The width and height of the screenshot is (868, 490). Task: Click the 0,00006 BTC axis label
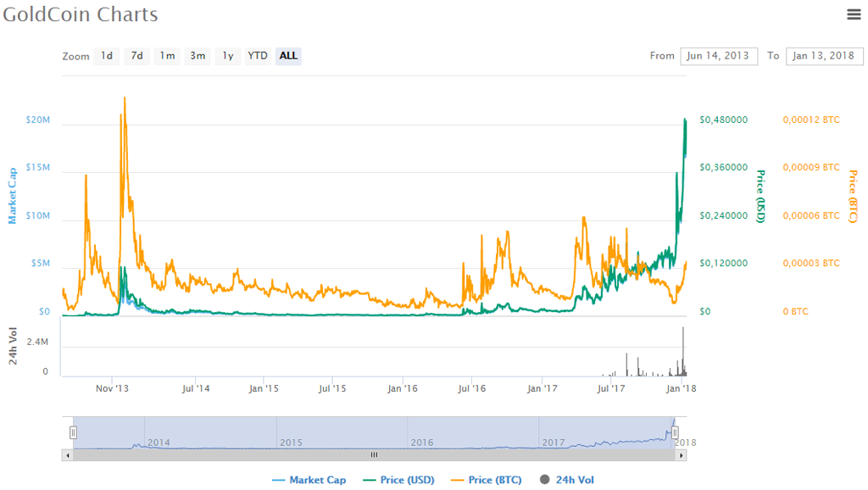(x=811, y=216)
